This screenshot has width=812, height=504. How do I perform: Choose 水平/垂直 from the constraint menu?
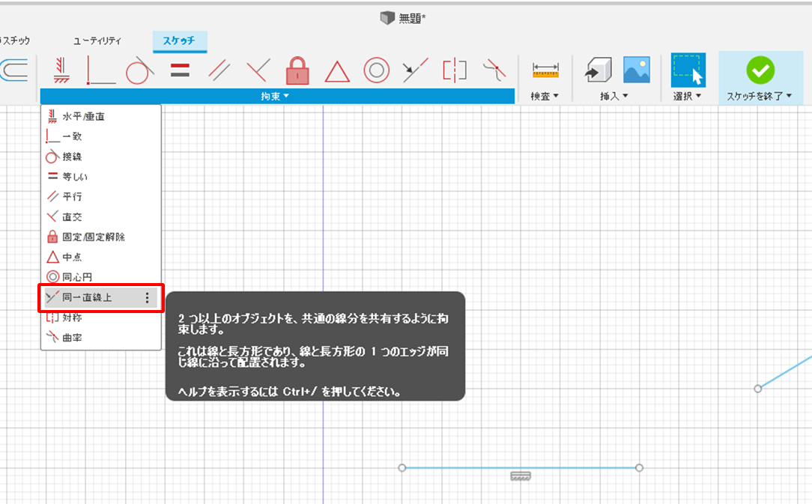[x=82, y=117]
